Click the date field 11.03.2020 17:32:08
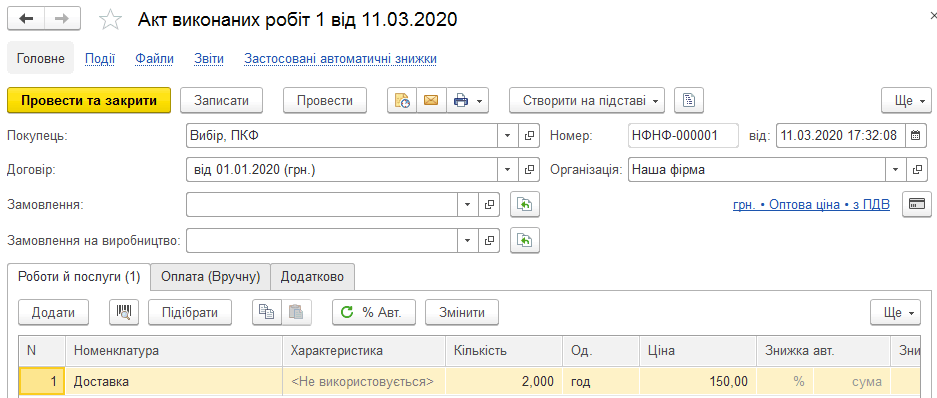The height and width of the screenshot is (398, 937). pyautogui.click(x=841, y=136)
